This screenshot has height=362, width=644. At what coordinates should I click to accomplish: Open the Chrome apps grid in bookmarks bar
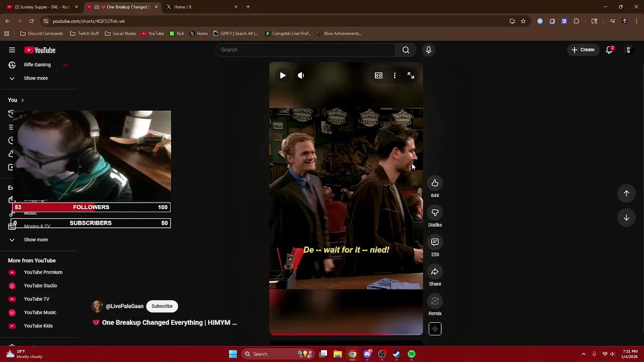7,34
